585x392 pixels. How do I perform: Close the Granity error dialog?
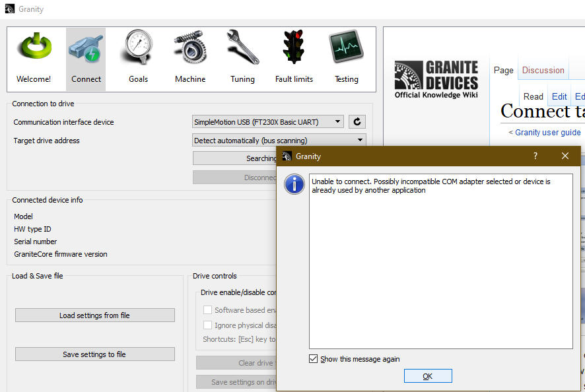coord(565,156)
